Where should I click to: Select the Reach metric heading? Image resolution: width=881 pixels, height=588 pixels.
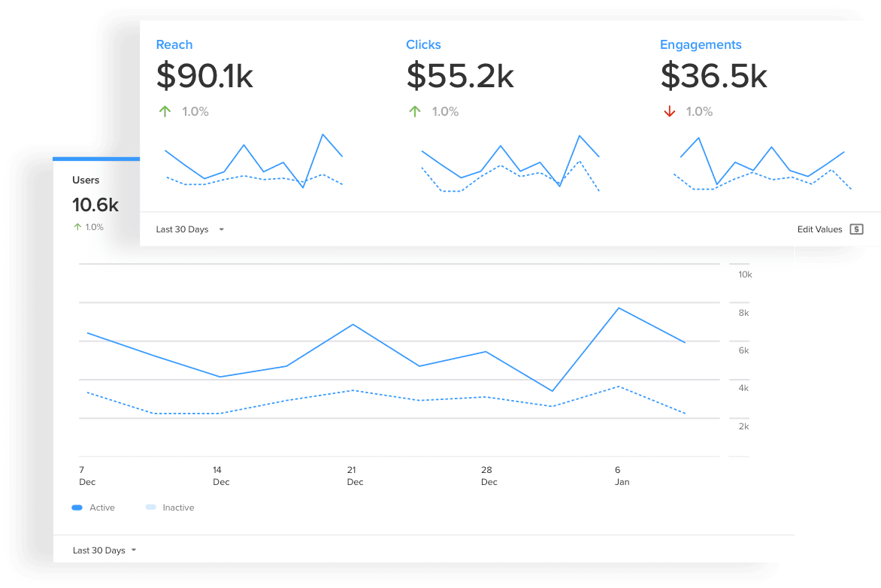coord(174,45)
